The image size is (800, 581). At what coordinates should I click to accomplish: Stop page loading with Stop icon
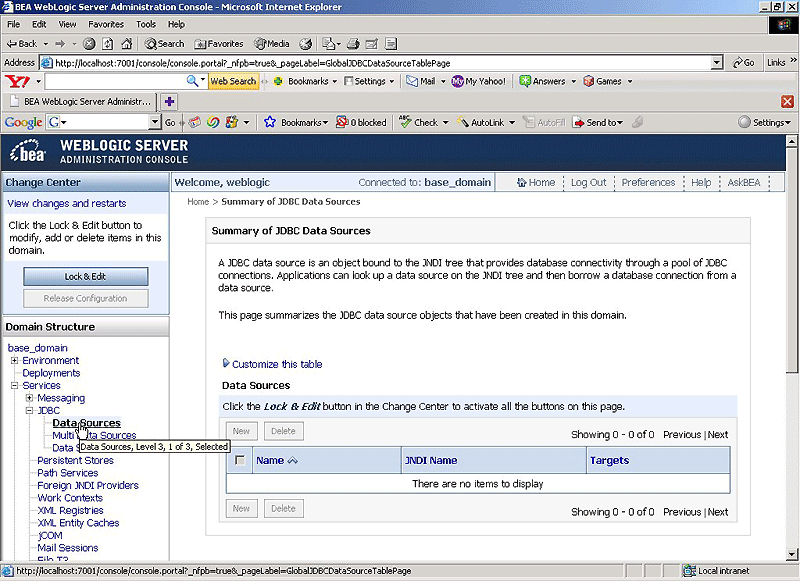click(89, 44)
